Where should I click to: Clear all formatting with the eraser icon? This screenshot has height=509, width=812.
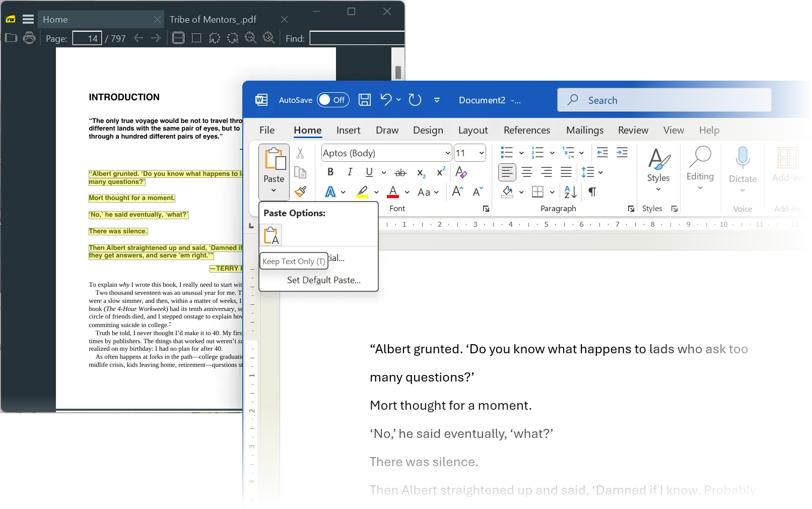[x=460, y=172]
